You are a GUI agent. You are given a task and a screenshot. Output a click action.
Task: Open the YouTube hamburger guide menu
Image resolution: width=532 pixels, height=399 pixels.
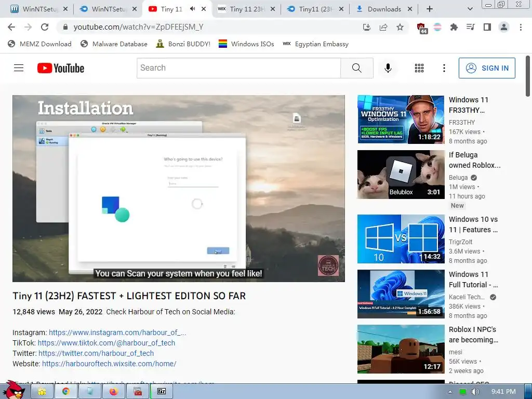click(x=19, y=68)
